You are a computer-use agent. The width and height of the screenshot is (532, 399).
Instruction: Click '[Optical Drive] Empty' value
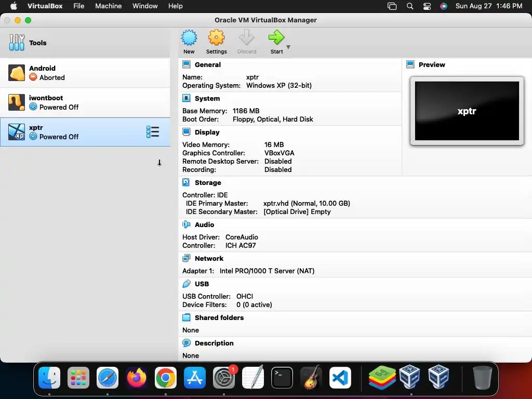point(297,212)
